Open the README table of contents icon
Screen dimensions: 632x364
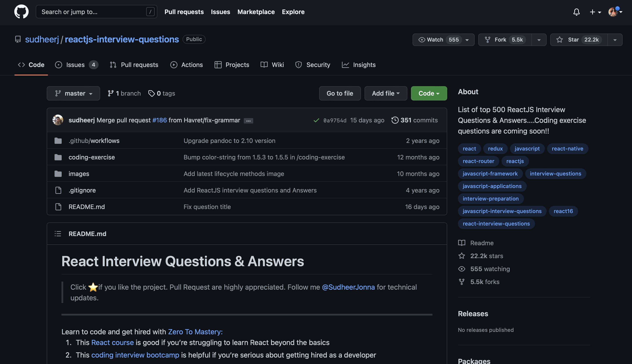pos(58,234)
